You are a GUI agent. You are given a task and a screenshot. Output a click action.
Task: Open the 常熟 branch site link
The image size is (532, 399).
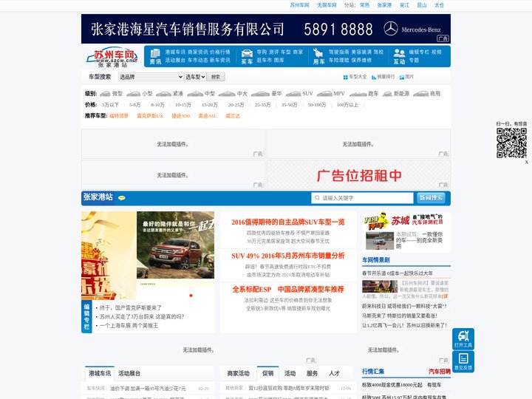click(x=365, y=5)
